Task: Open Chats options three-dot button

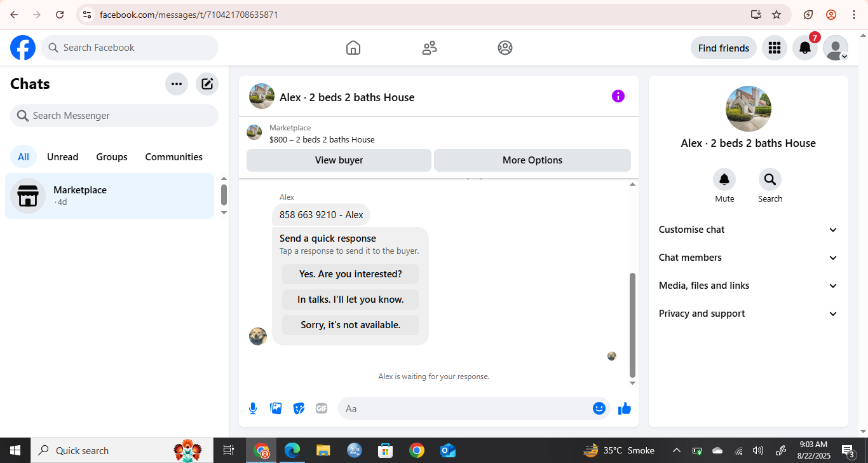Action: tap(177, 84)
